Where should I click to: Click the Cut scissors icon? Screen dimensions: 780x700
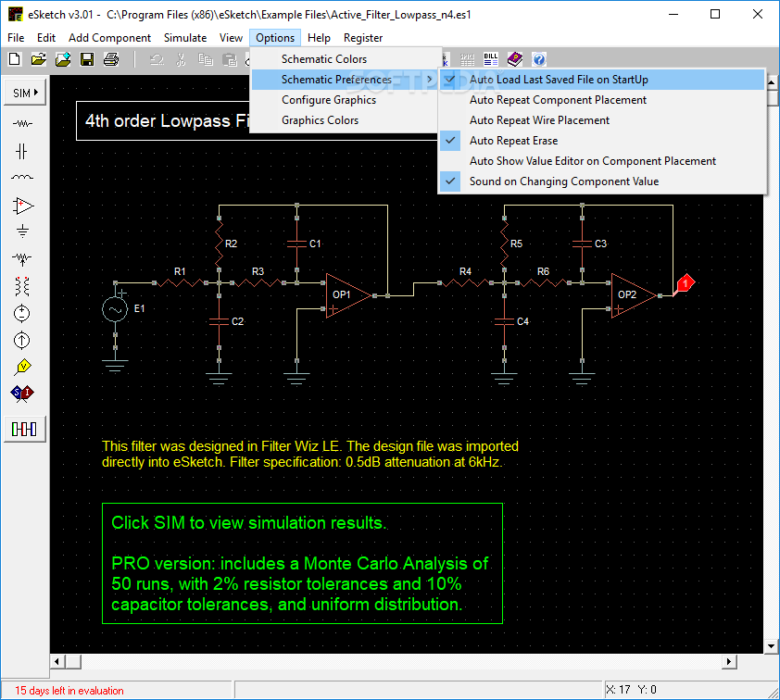(181, 59)
